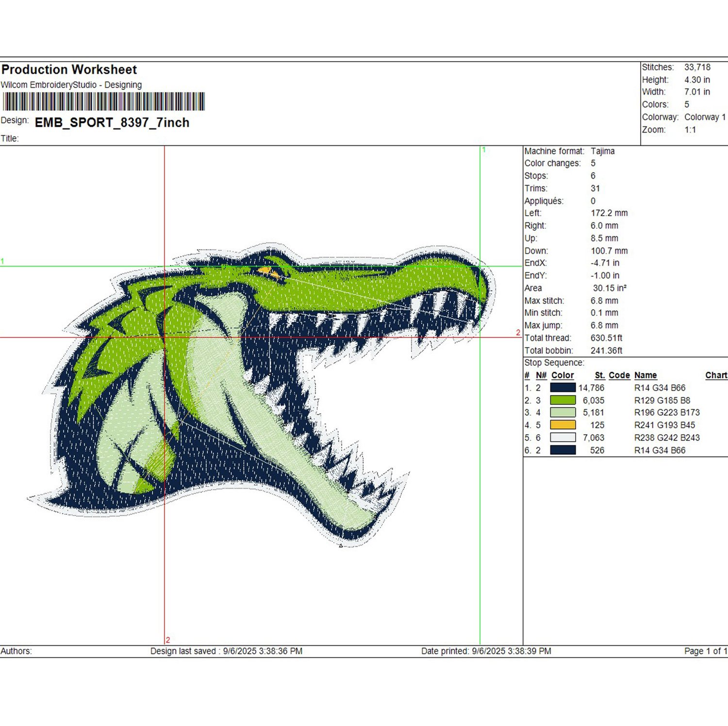Click the 'Production Worksheet' heading
Image resolution: width=728 pixels, height=726 pixels.
pos(69,69)
